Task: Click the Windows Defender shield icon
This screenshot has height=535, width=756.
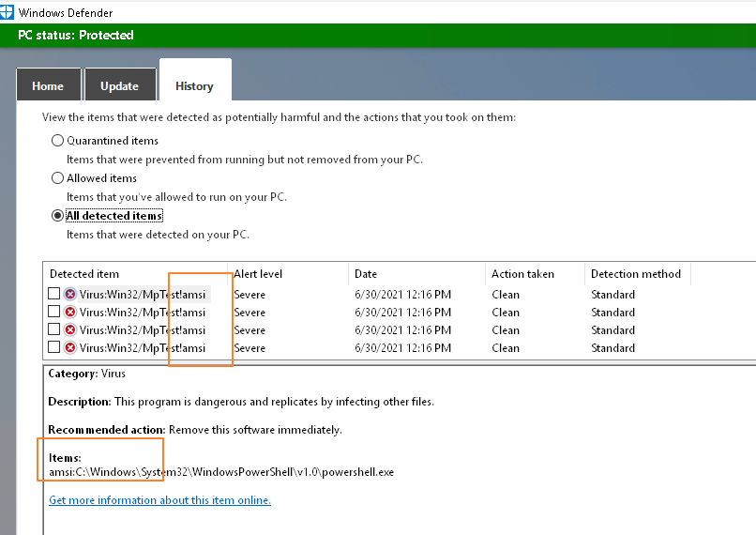Action: (x=7, y=12)
